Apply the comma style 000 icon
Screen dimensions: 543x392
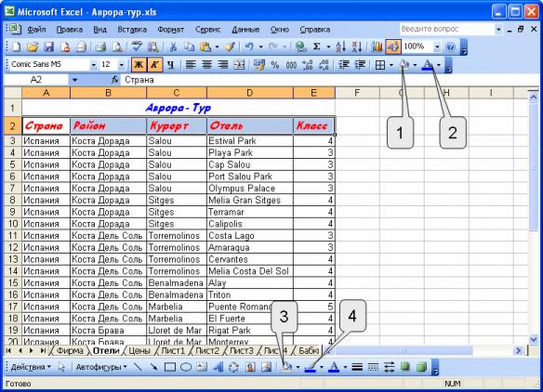click(x=291, y=65)
